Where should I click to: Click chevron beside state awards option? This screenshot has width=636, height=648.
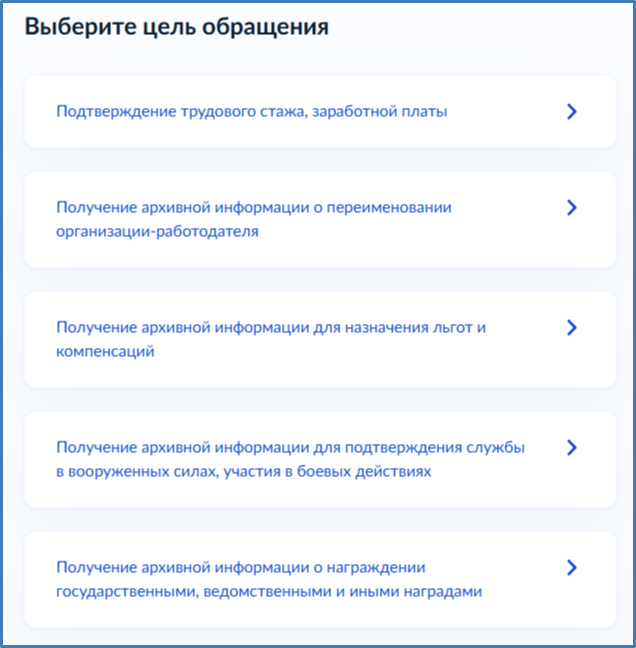pos(571,567)
